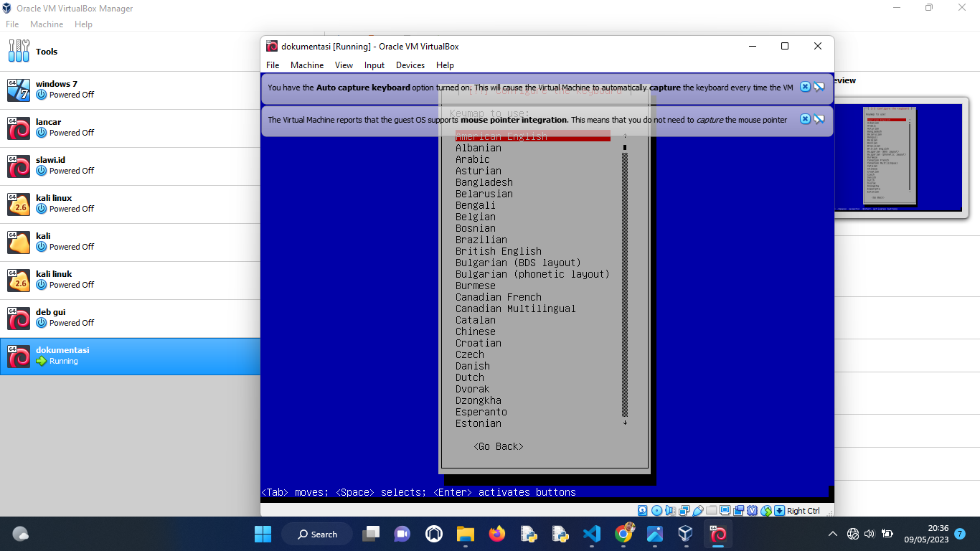Close the mouse pointer integration notification with its X
The height and width of the screenshot is (551, 980).
pos(805,119)
